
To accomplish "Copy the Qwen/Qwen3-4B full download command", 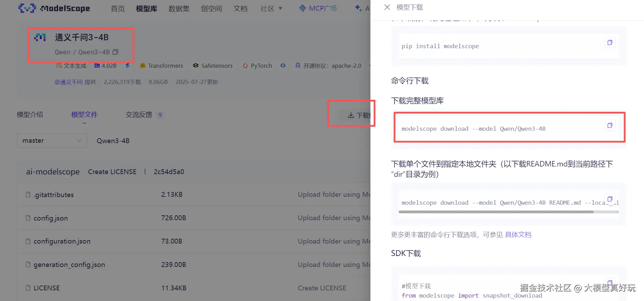I will tap(610, 125).
